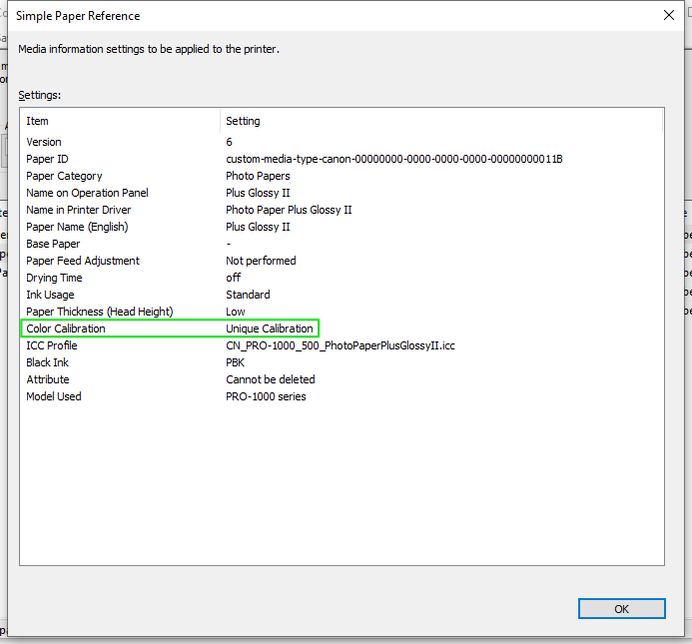Click the Unique Calibration setting value
Viewport: 692px width, 644px height.
269,328
